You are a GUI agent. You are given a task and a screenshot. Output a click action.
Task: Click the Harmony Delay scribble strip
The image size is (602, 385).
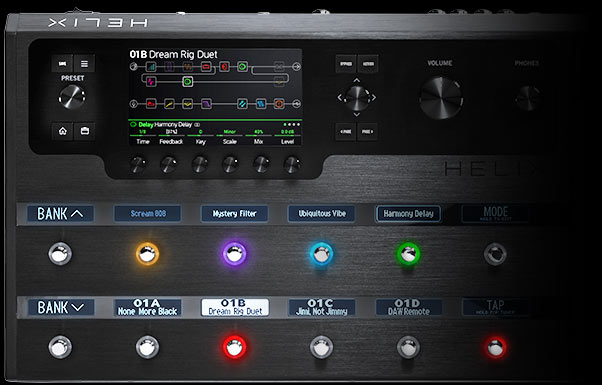pyautogui.click(x=408, y=213)
